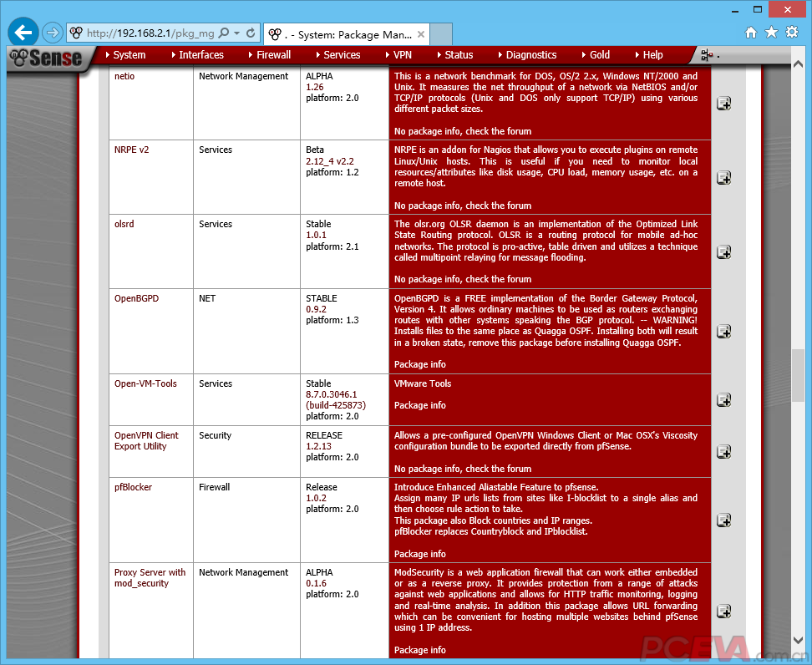Image resolution: width=812 pixels, height=665 pixels.
Task: Expand the Services navigation menu
Action: click(342, 55)
